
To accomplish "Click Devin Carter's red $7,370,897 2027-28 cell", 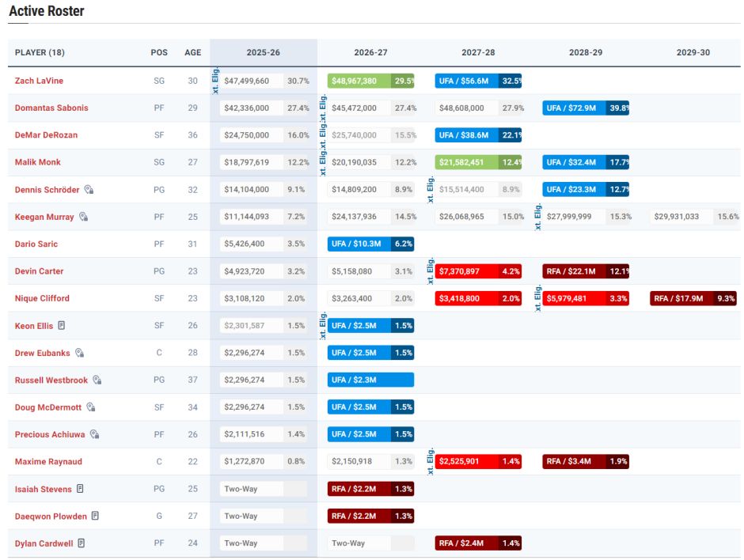I will tap(467, 271).
